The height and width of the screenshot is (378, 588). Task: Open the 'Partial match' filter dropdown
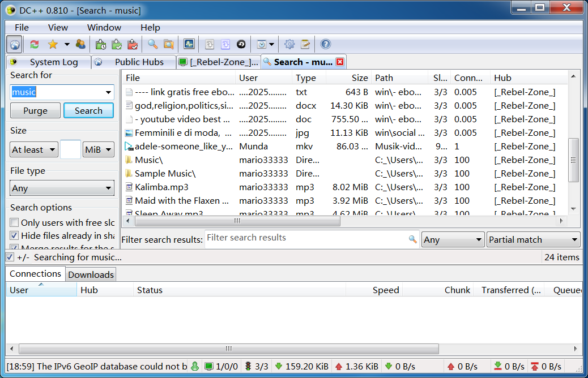pos(533,240)
